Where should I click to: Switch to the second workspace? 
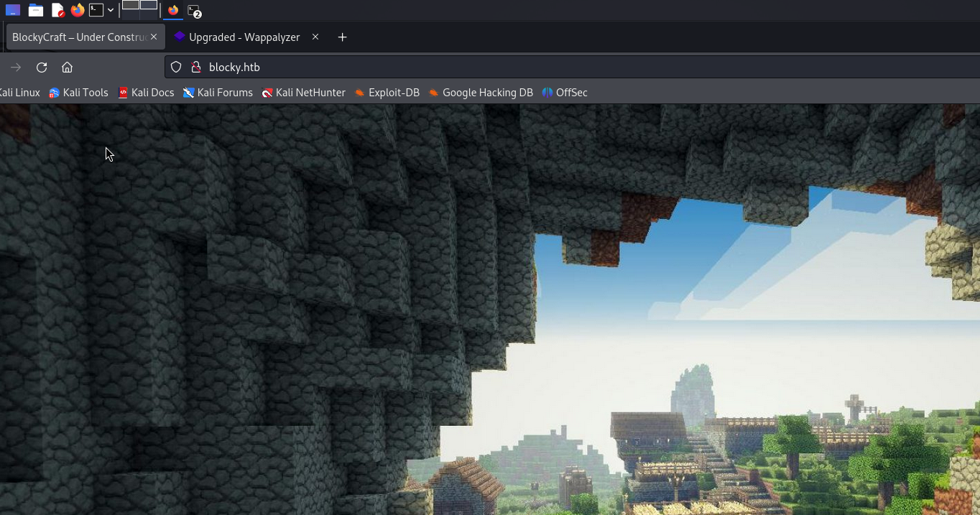tap(149, 5)
